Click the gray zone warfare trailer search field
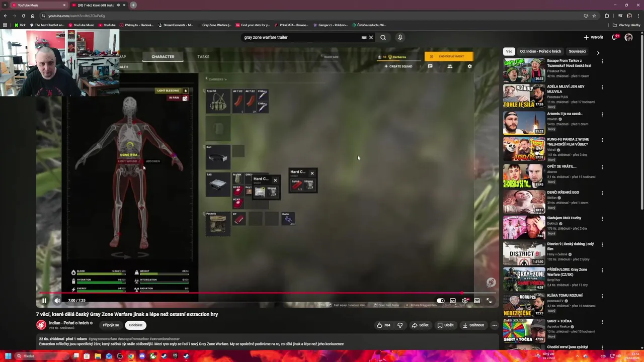This screenshot has height=362, width=644. point(301,37)
